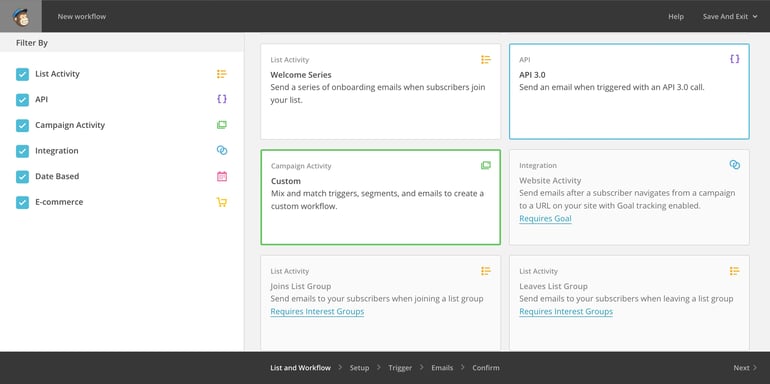Go to the Setup step

pos(359,368)
